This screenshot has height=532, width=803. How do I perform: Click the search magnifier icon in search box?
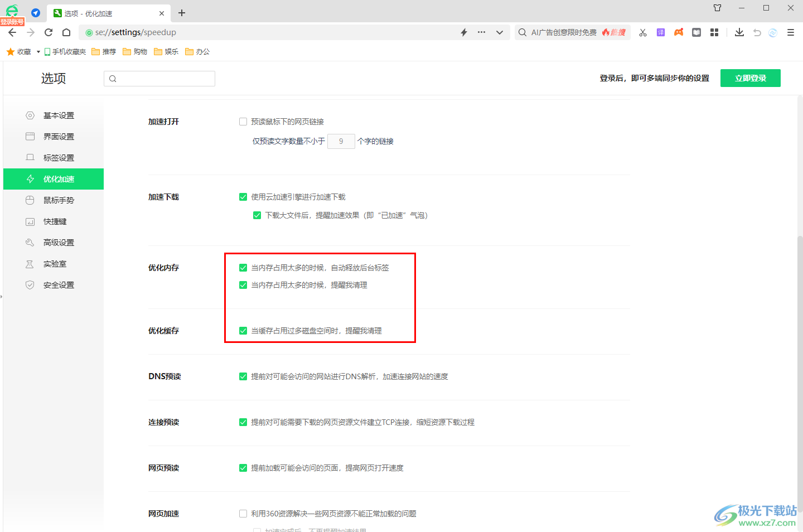pos(523,32)
